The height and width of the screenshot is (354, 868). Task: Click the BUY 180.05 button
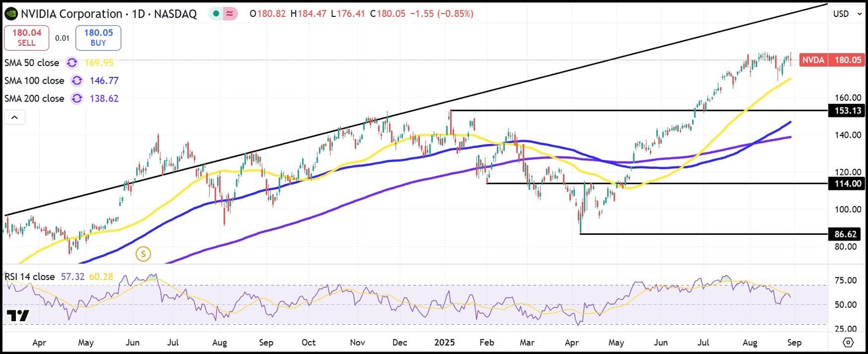tap(98, 38)
